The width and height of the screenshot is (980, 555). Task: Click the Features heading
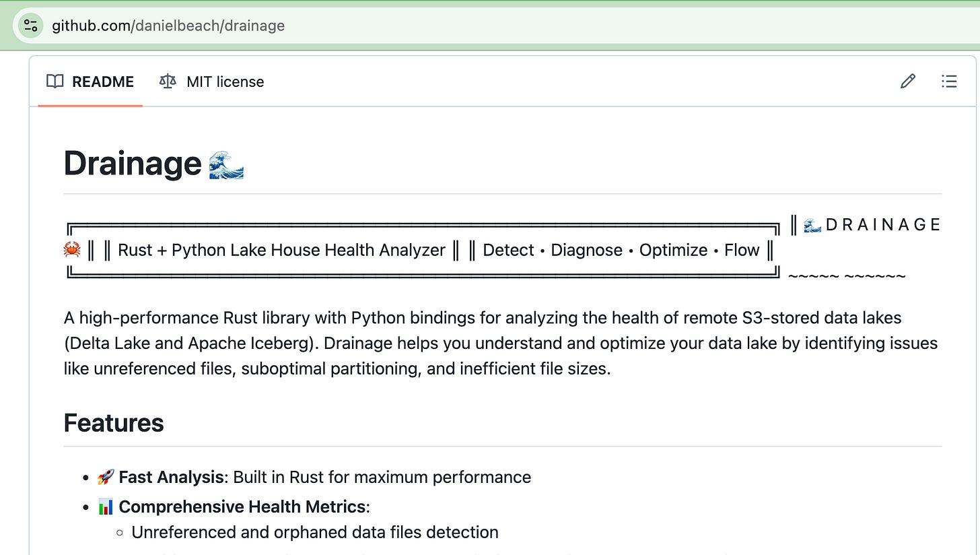tap(114, 423)
